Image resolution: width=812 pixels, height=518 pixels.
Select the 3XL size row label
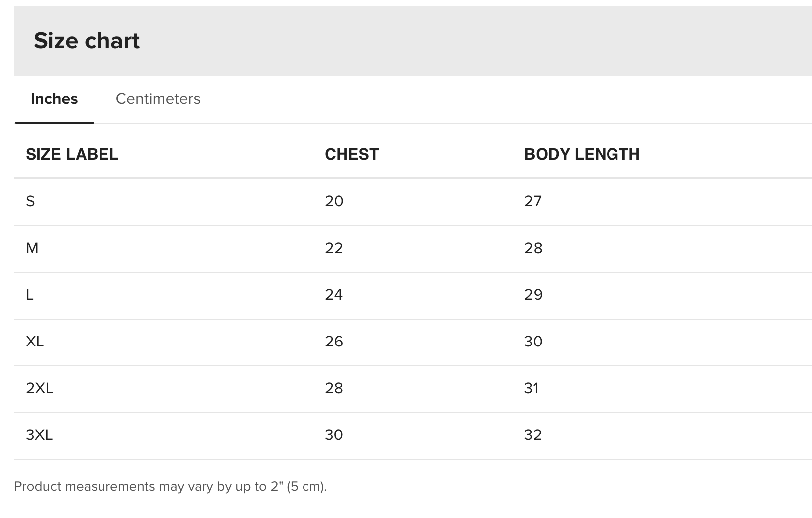coord(39,435)
